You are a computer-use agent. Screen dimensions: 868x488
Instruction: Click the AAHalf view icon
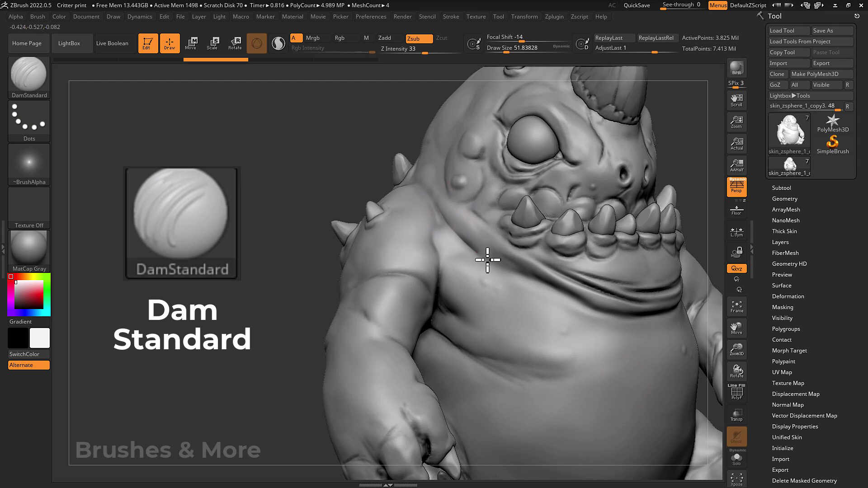pyautogui.click(x=736, y=165)
